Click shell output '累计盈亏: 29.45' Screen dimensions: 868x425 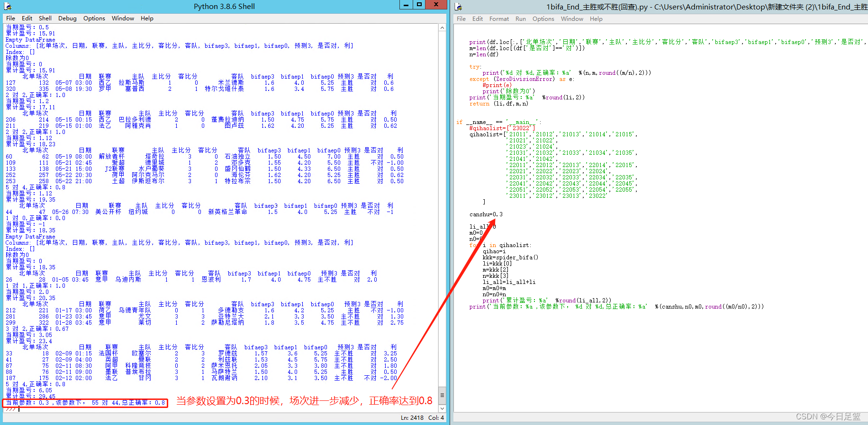tap(30, 397)
